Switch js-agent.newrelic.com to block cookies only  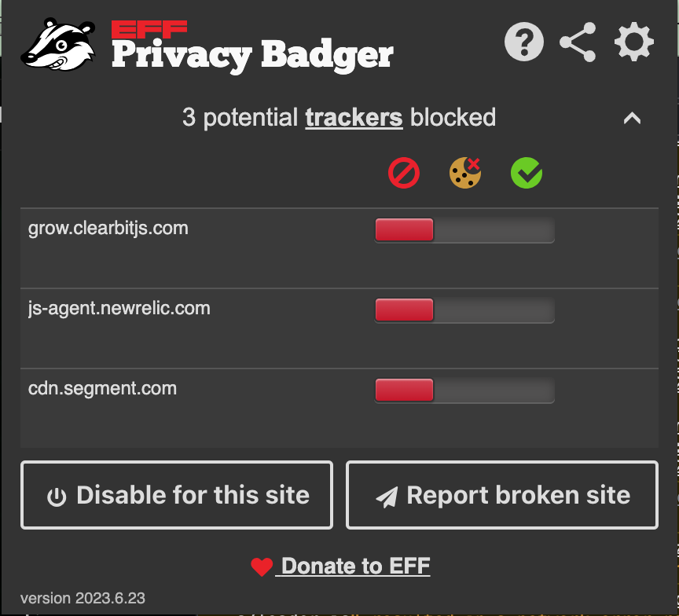(465, 310)
